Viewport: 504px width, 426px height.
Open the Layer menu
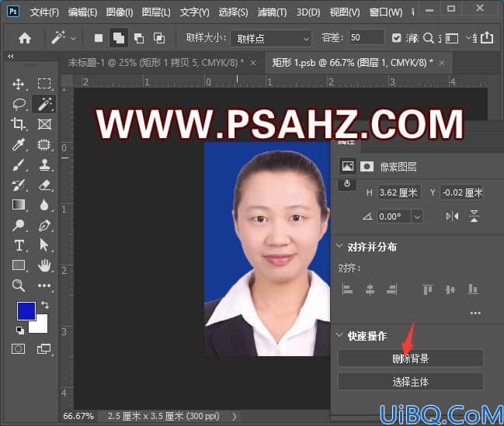(156, 12)
